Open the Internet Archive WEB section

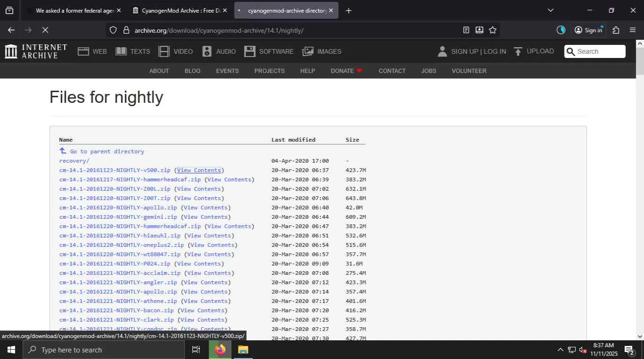click(92, 51)
